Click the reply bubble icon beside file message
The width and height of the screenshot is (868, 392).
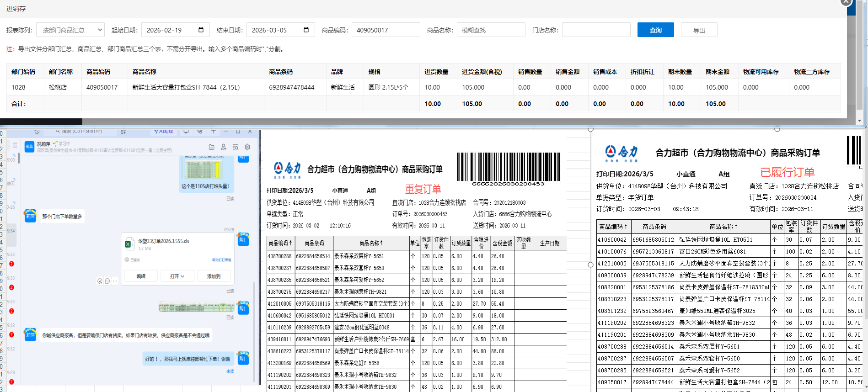(x=107, y=281)
